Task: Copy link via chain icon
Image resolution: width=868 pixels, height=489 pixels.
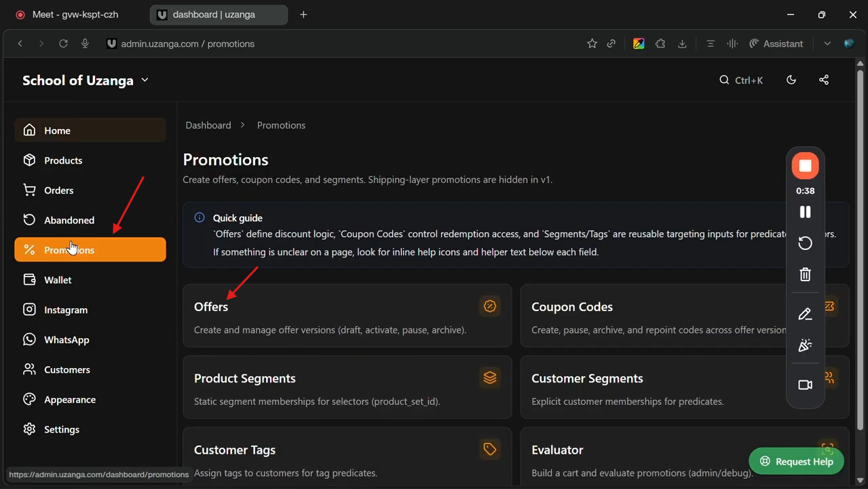Action: point(611,43)
